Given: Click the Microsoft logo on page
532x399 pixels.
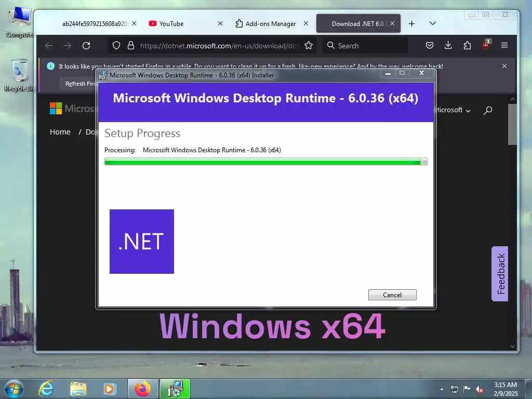Looking at the screenshot, I should coord(72,109).
